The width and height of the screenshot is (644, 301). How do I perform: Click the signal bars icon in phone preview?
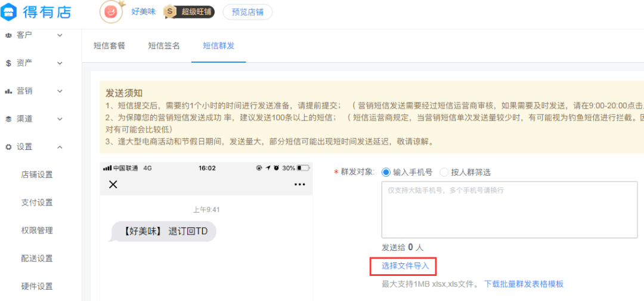pos(107,168)
